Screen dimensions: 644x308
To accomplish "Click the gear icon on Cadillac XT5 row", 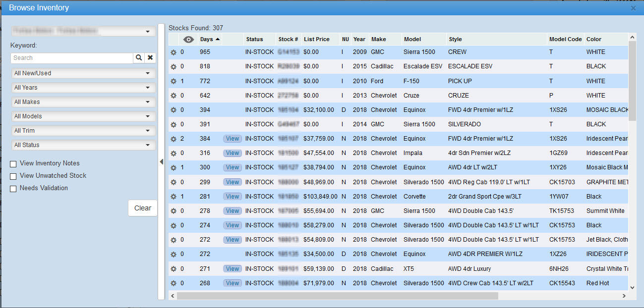I will click(x=174, y=269).
